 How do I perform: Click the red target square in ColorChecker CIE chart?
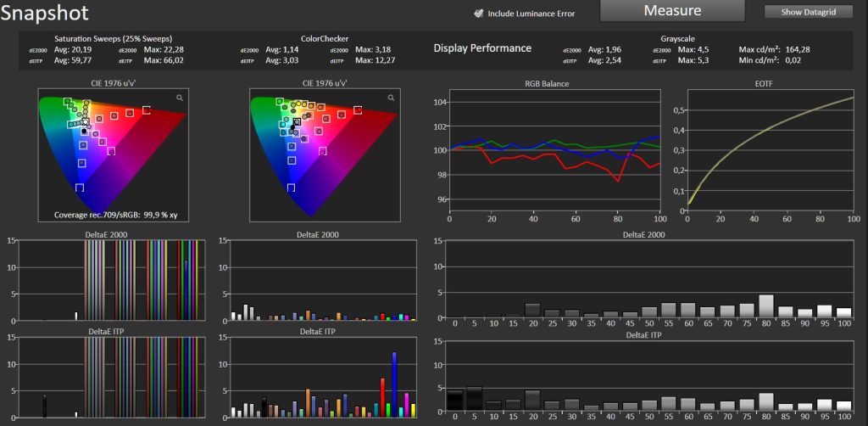pos(358,109)
